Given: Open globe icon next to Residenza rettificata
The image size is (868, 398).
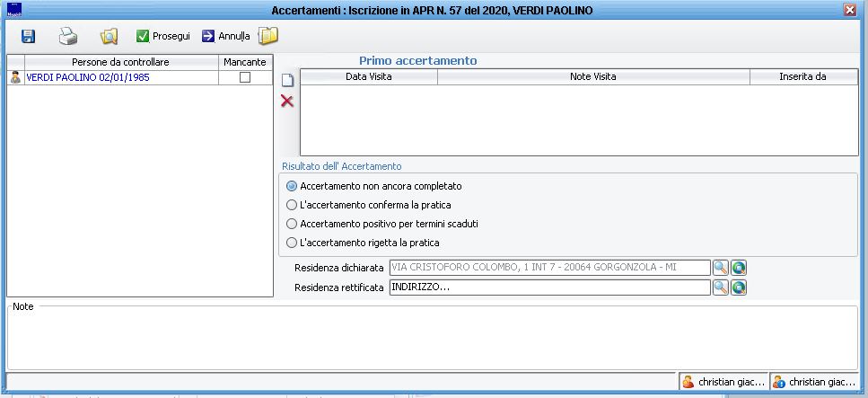Looking at the screenshot, I should [x=739, y=287].
